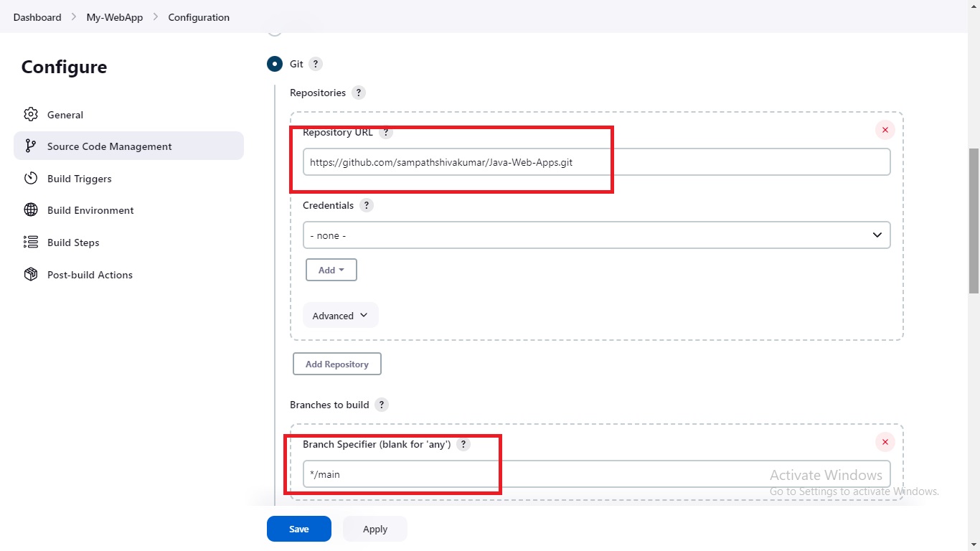This screenshot has height=551, width=980.
Task: Click the Build Steps list icon
Action: [30, 242]
